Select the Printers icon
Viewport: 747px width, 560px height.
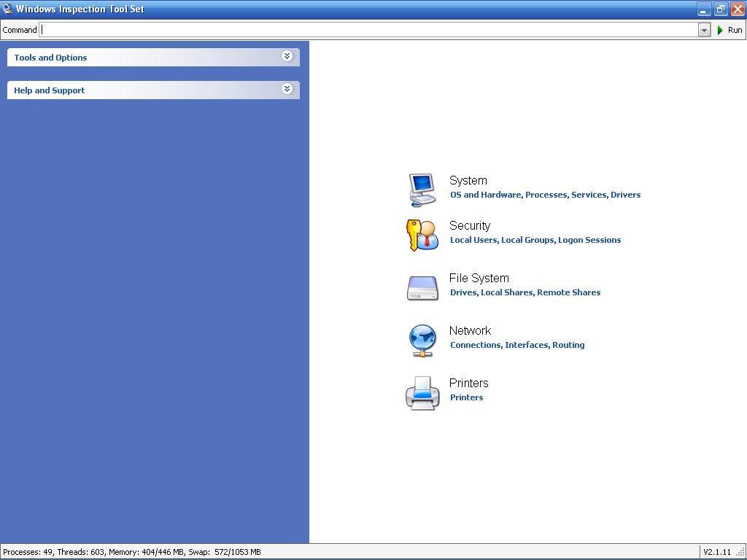pyautogui.click(x=422, y=392)
